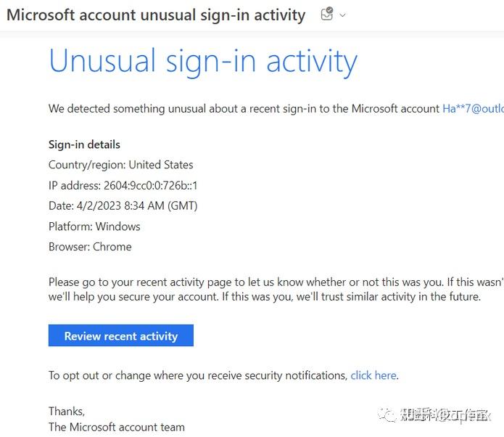Click the Browser: Chrome line
504x437 pixels.
pos(90,247)
